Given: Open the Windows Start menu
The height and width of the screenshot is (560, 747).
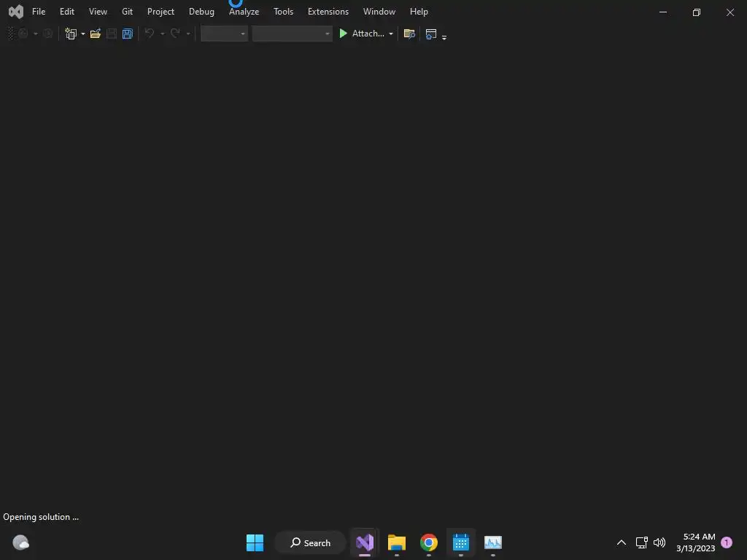Looking at the screenshot, I should pos(255,542).
